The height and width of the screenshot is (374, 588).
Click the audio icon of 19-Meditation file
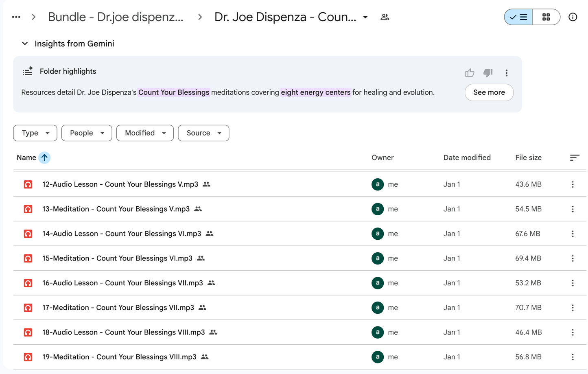pyautogui.click(x=28, y=357)
